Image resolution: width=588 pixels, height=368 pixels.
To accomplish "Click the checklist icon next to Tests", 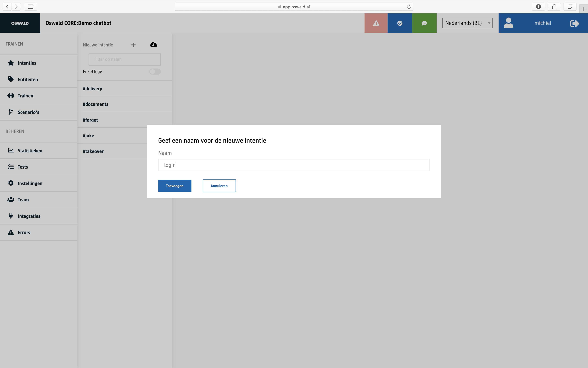I will pos(11,167).
